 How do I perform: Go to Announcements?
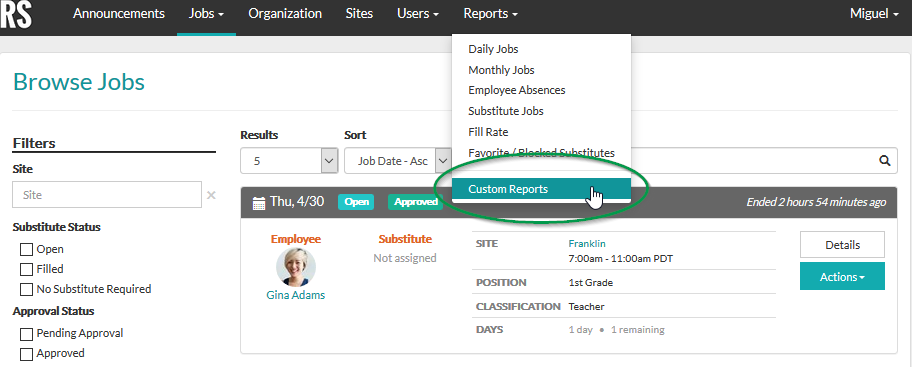[x=119, y=13]
